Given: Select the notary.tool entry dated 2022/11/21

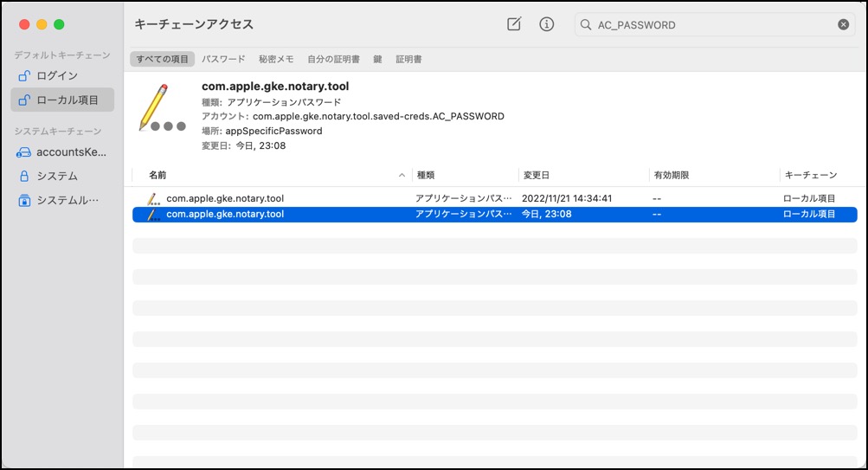Looking at the screenshot, I should pyautogui.click(x=495, y=198).
